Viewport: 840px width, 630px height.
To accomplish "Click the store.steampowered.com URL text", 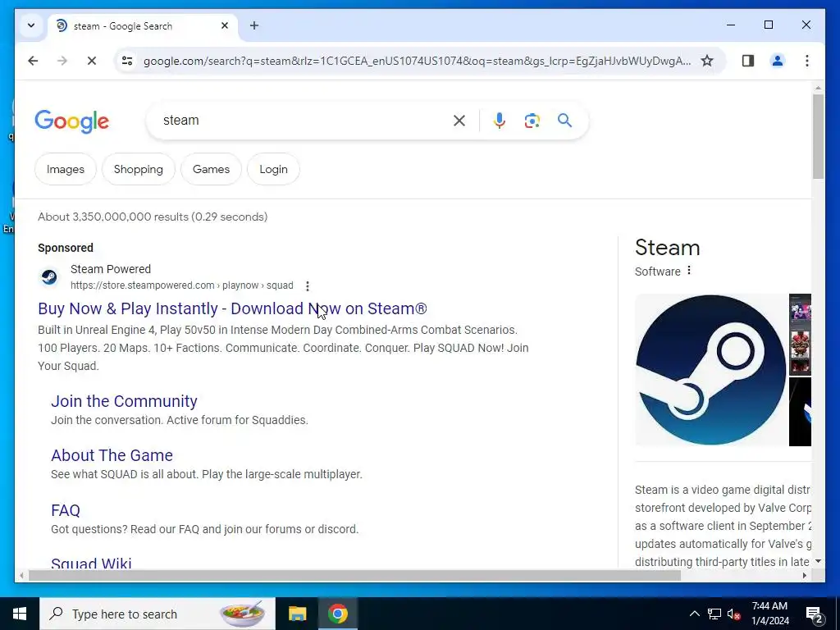I will pos(181,285).
